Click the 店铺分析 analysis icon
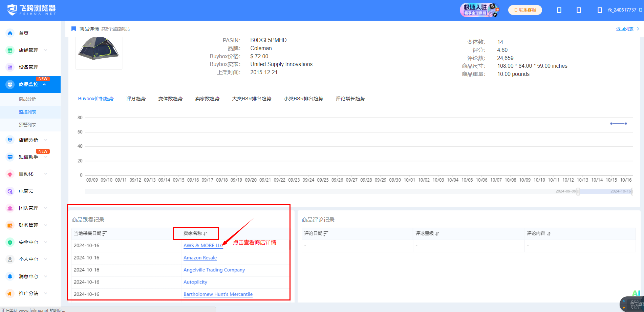The image size is (644, 312). point(10,140)
